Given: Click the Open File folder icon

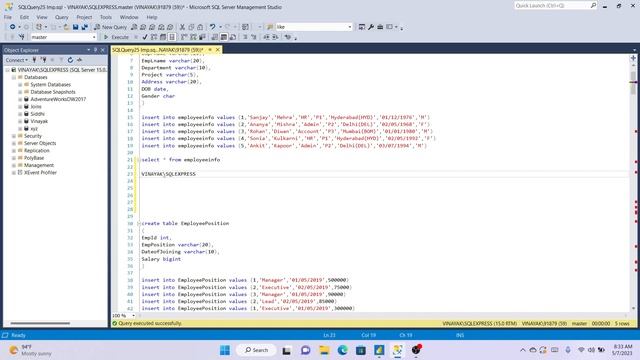Looking at the screenshot, I should [66, 27].
